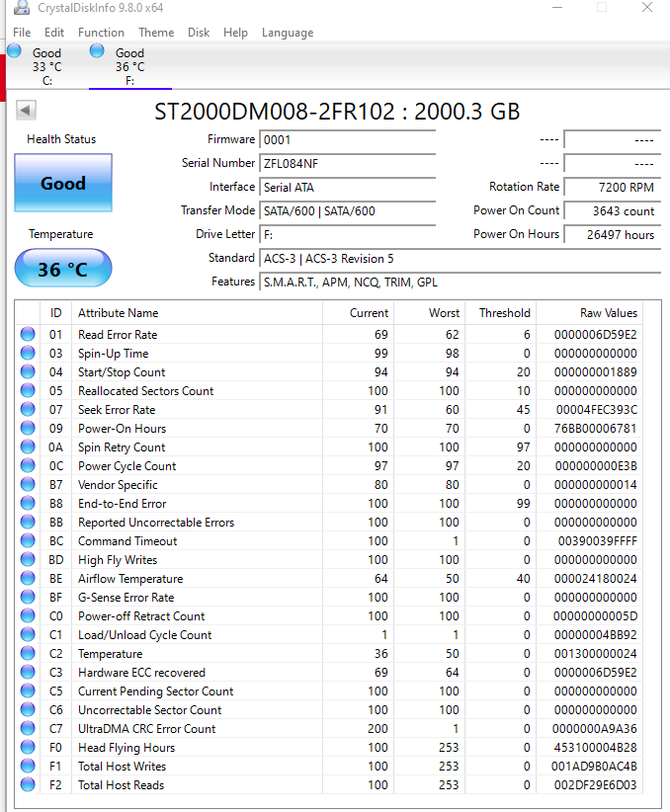
Task: Click the CrystalDiskInfo app icon in title bar
Action: [21, 7]
